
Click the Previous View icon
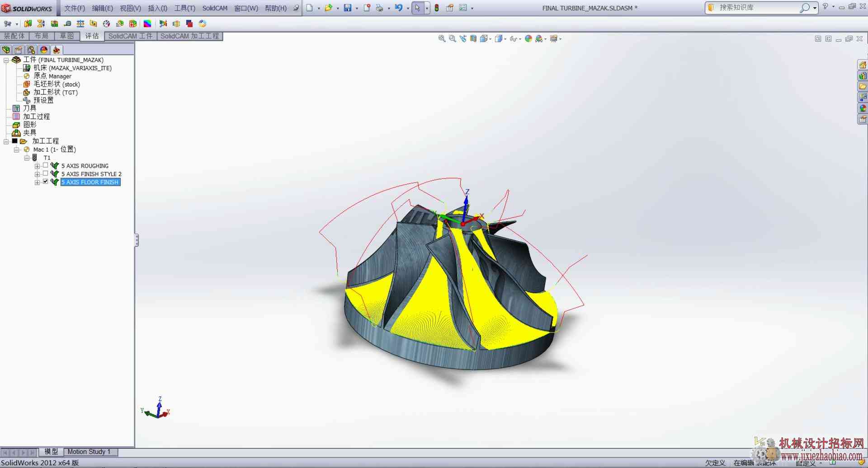(x=462, y=39)
